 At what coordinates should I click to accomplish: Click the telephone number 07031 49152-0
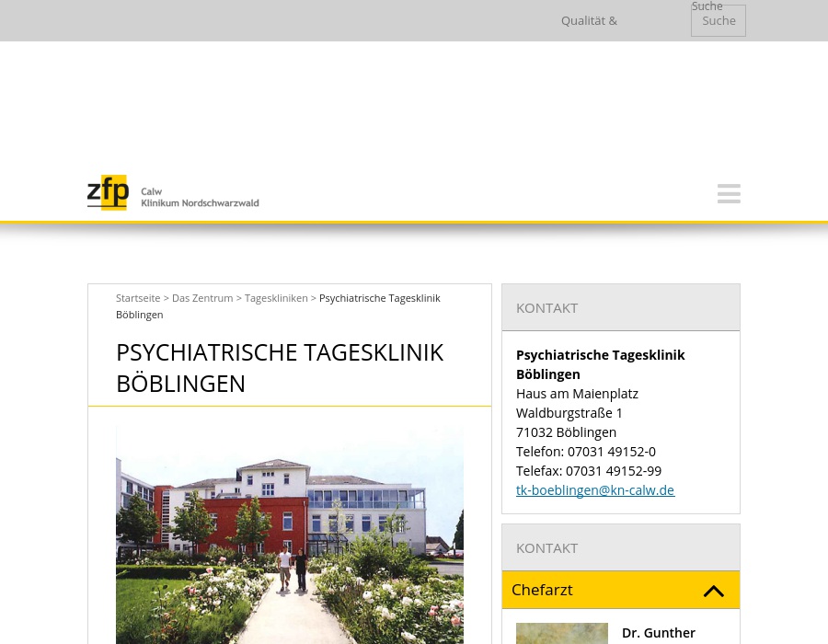click(x=611, y=452)
